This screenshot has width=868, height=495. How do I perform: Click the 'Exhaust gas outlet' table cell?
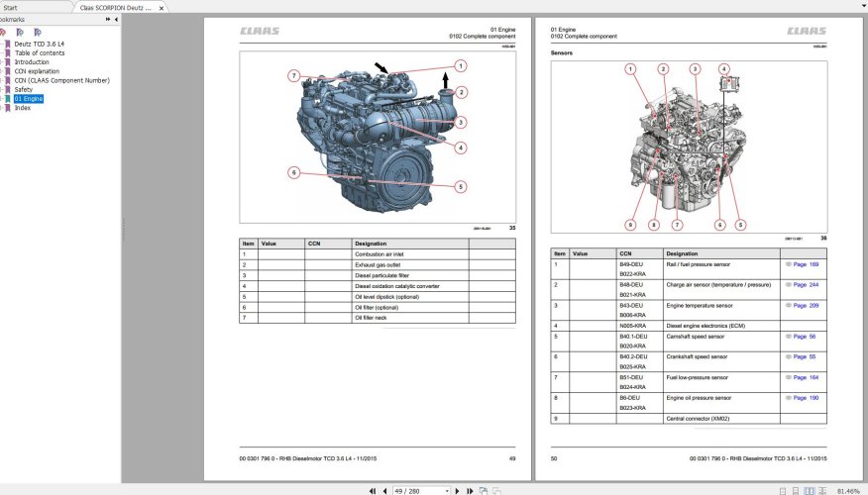tap(410, 265)
